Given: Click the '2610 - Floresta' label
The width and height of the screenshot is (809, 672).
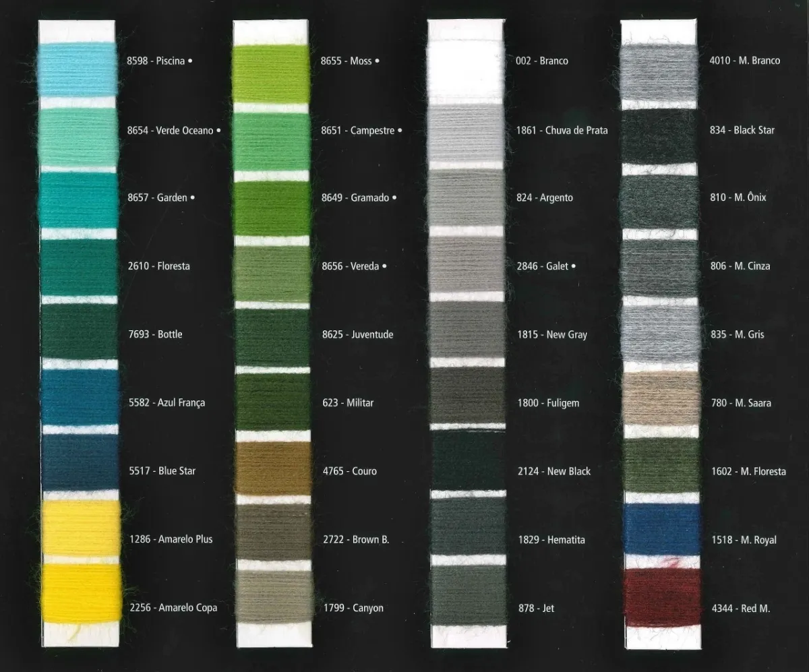Looking at the screenshot, I should coord(158,266).
